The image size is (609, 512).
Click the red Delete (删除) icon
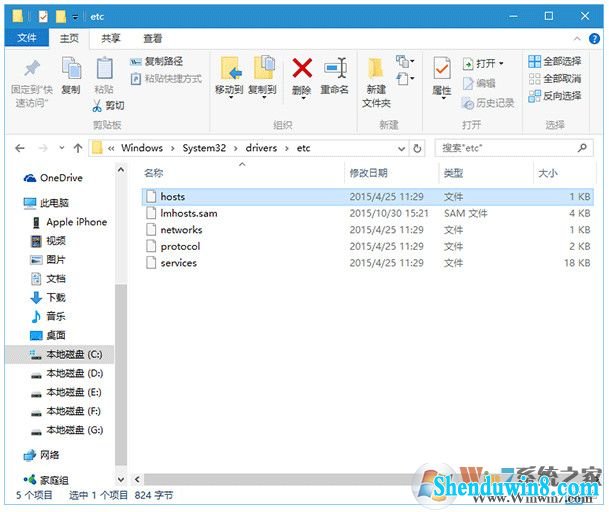coord(302,68)
